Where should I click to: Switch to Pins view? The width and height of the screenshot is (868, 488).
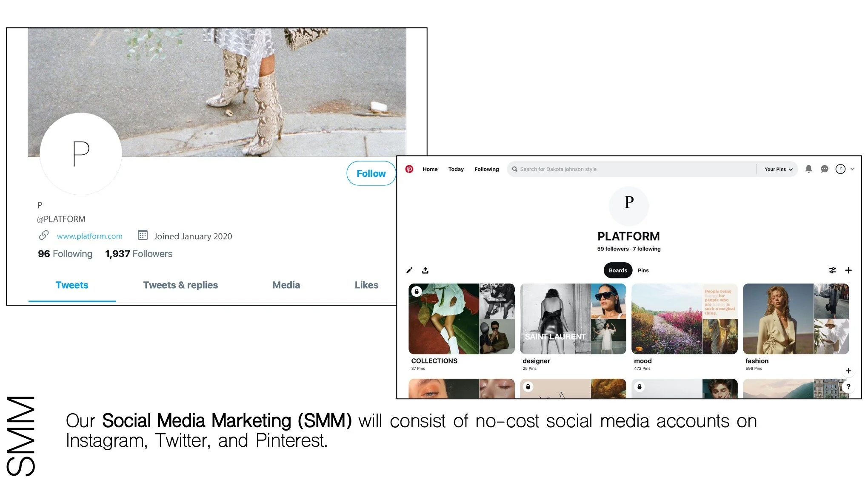coord(643,270)
